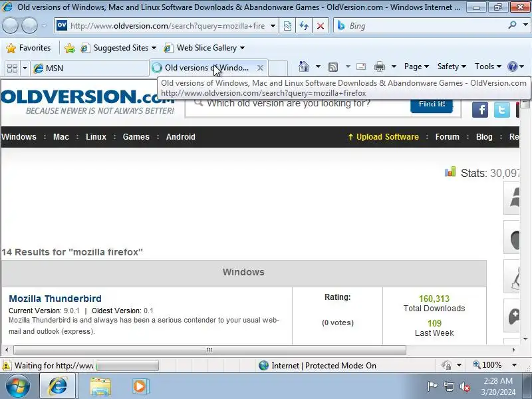Open the Mac category link
Screen dimensions: 532x399
tap(61, 137)
